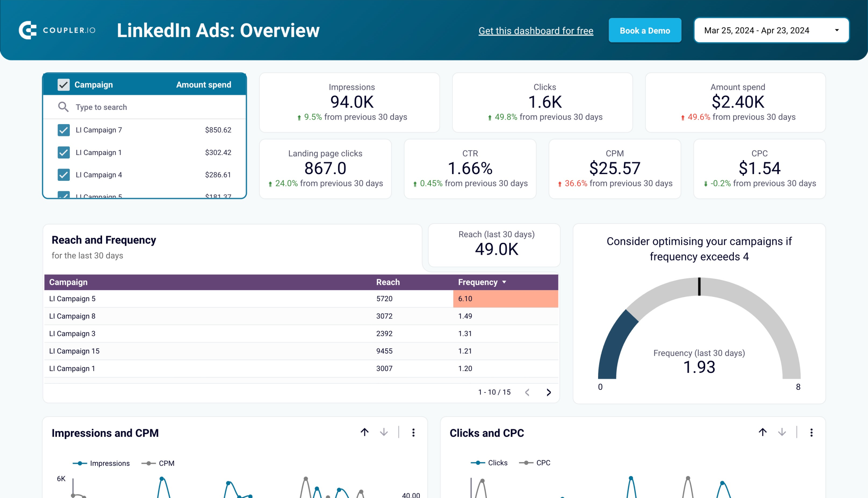Screen dimensions: 868x498
Task: Sort table by Reach column header
Action: point(388,282)
